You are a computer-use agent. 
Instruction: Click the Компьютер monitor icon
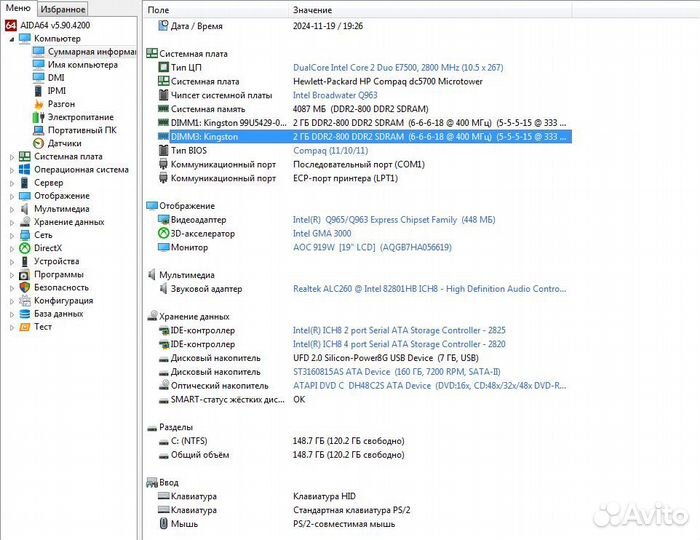click(25, 38)
